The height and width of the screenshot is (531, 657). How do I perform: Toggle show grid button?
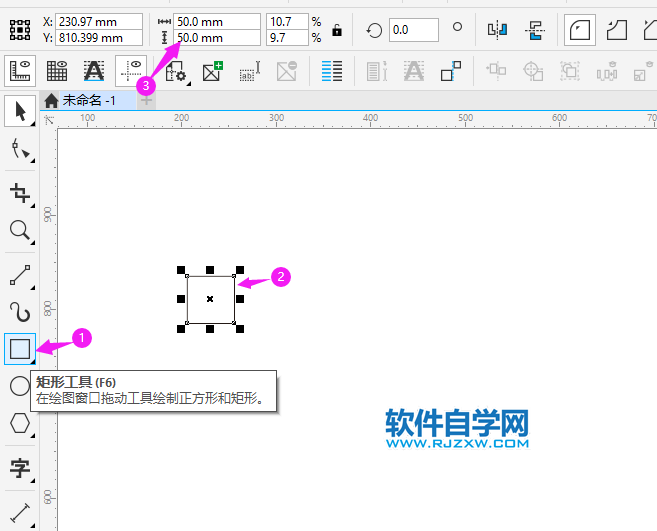pos(57,70)
